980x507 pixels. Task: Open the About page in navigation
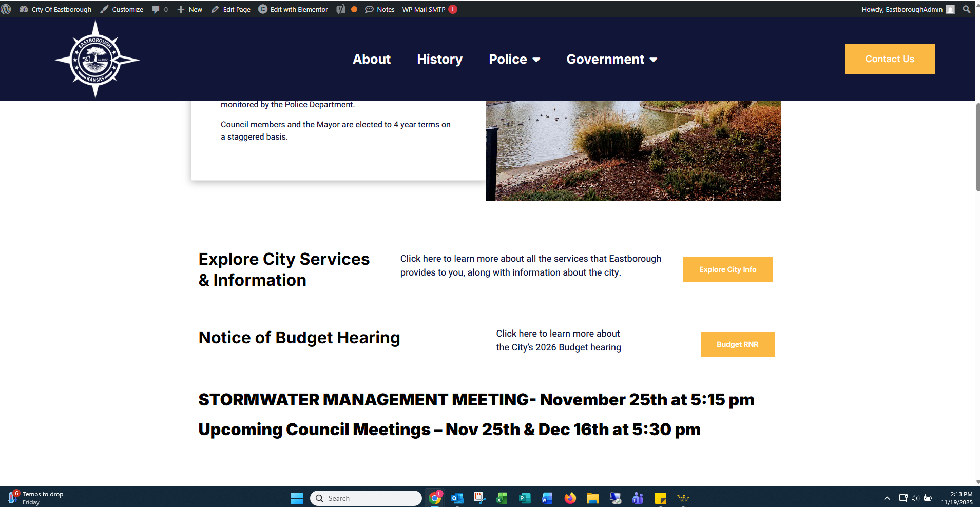372,60
